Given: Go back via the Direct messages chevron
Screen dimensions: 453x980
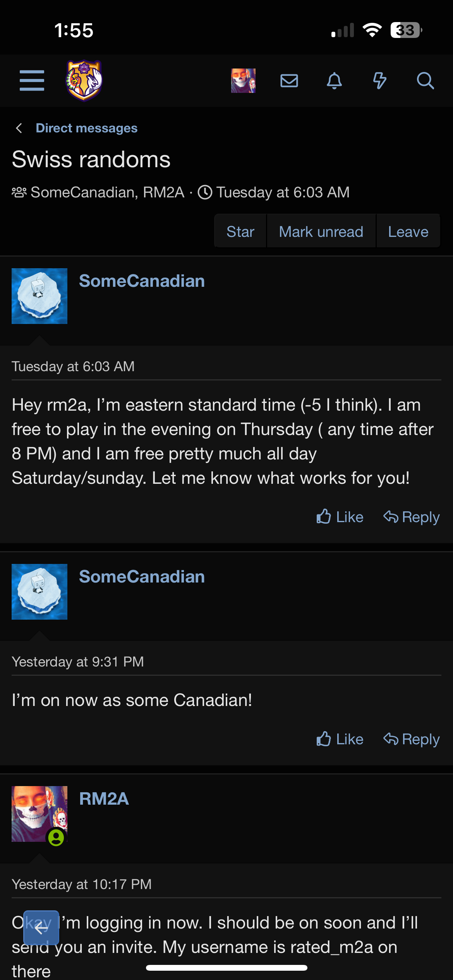Looking at the screenshot, I should (19, 128).
